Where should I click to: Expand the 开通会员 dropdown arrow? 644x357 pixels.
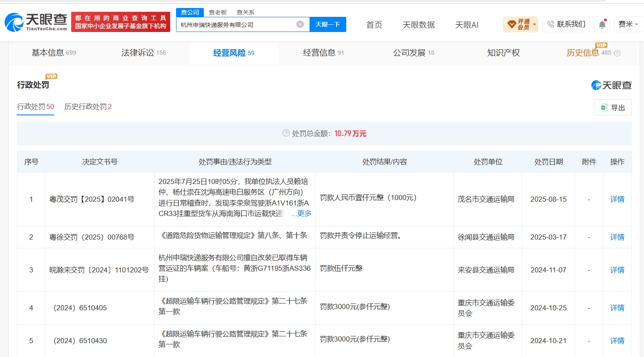534,24
